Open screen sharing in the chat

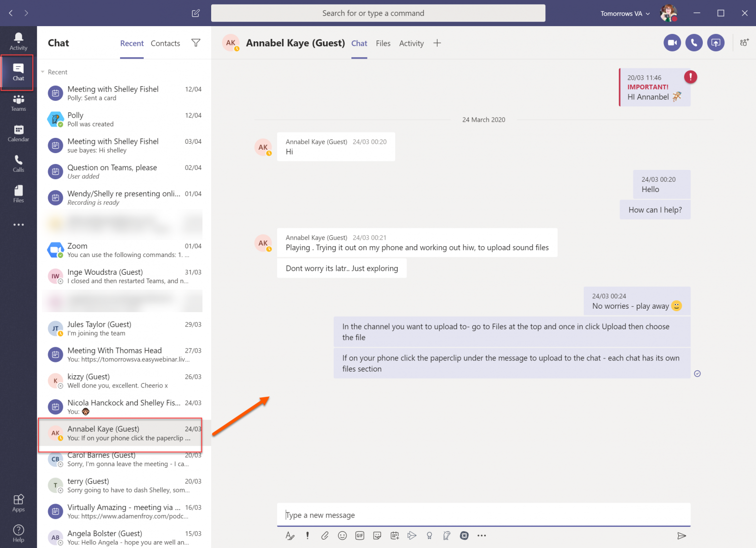pos(716,42)
